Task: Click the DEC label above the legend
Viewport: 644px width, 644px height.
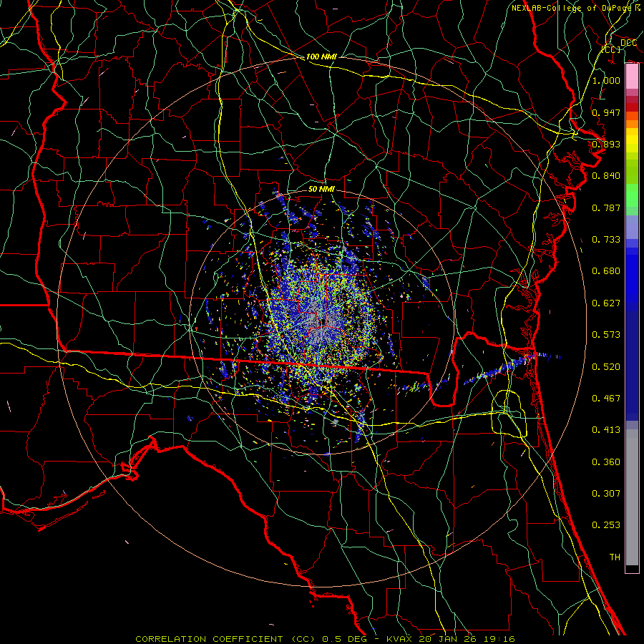Action: pyautogui.click(x=628, y=43)
